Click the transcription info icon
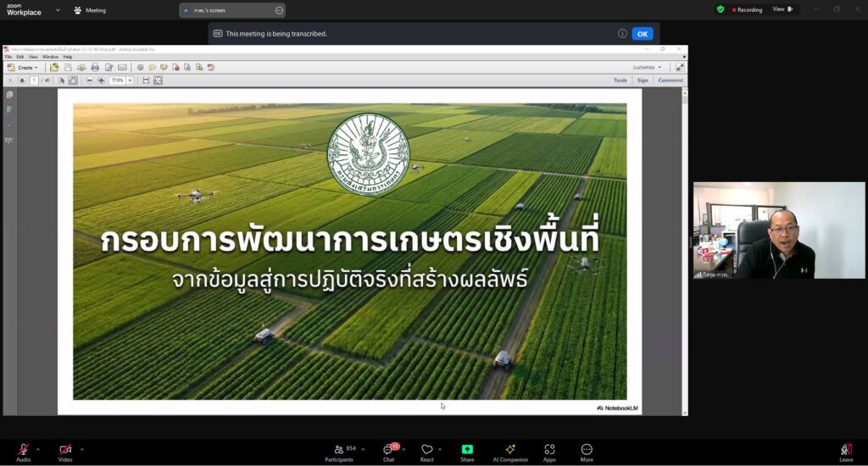 (x=622, y=34)
